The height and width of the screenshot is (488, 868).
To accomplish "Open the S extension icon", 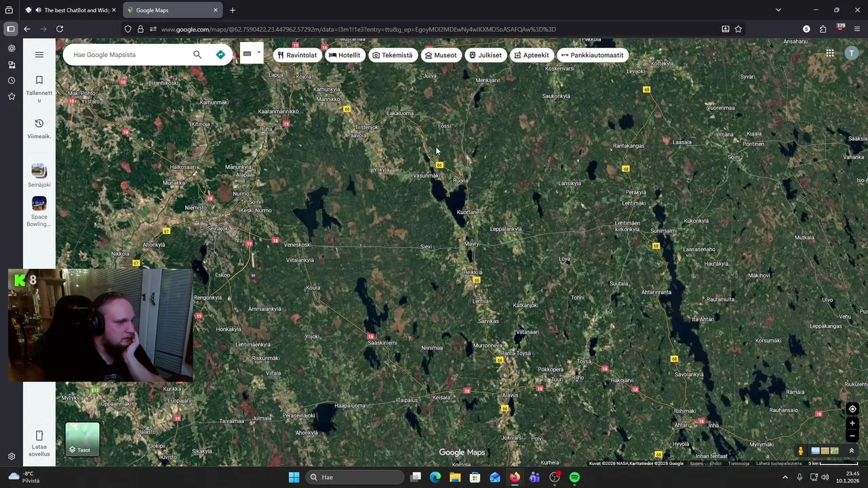I will pos(806,29).
